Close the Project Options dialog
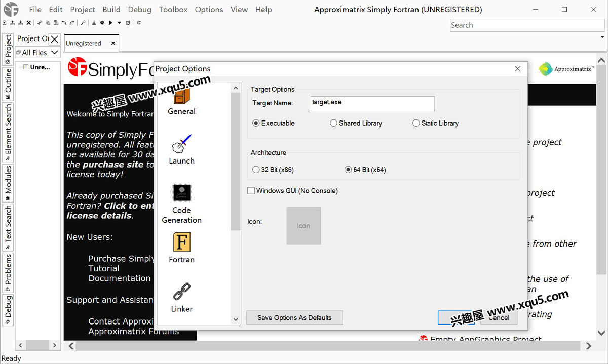Viewport: 608px width, 364px height. [x=517, y=69]
